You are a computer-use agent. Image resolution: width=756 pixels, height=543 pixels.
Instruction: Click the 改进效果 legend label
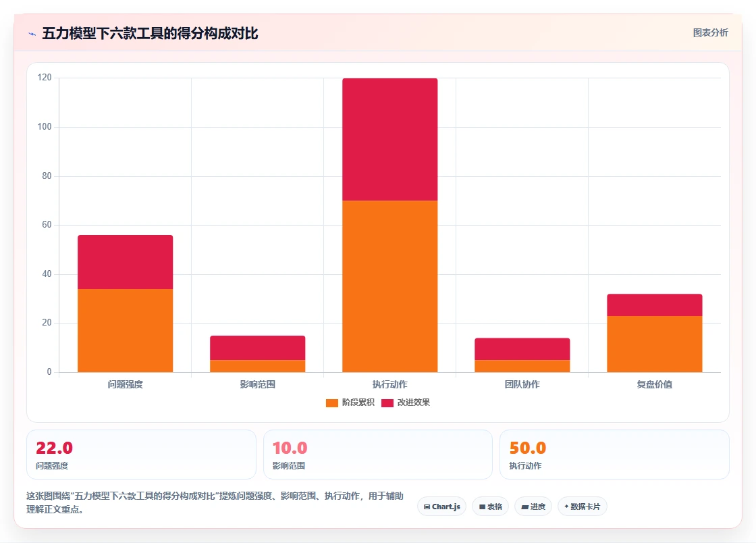tap(413, 403)
